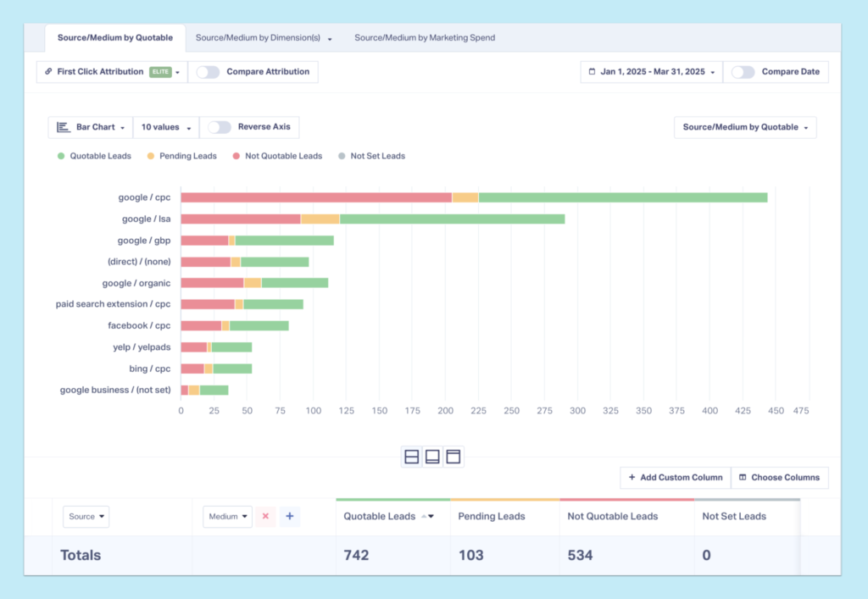Remove the Medium dimension via red X icon

[x=266, y=516]
